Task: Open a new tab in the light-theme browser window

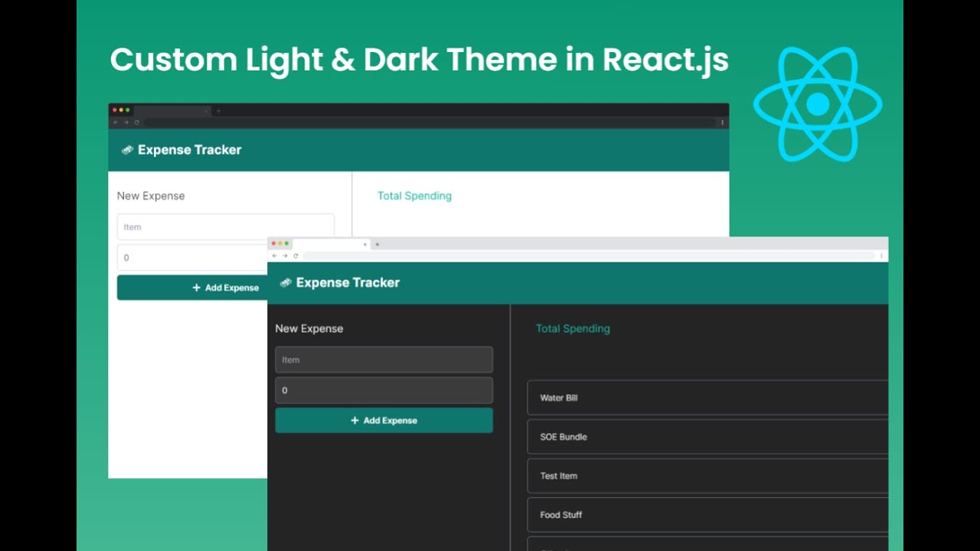Action: coord(218,111)
